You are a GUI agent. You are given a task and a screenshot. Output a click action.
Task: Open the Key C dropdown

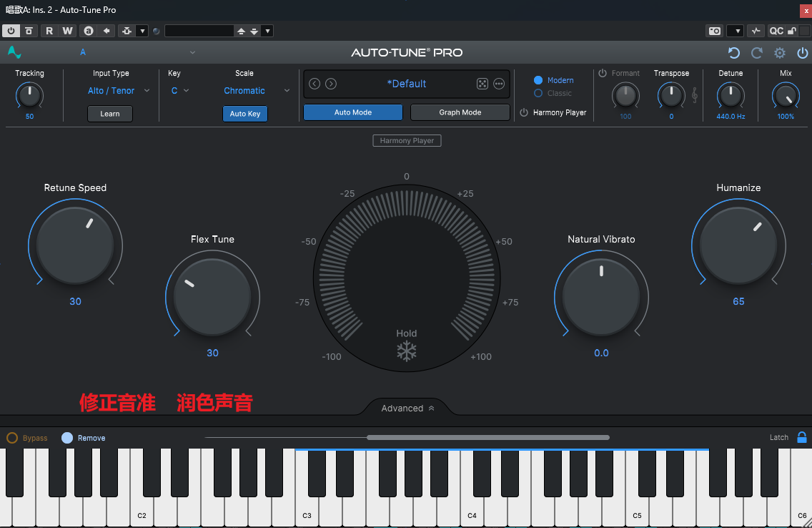coord(179,91)
